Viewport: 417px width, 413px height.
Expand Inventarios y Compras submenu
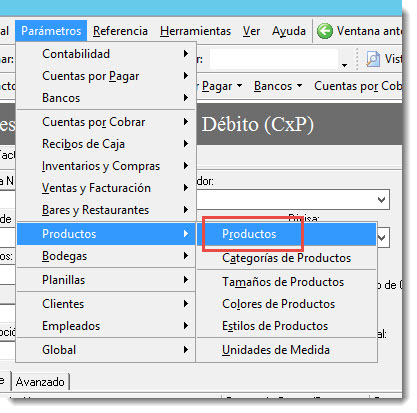[x=106, y=166]
